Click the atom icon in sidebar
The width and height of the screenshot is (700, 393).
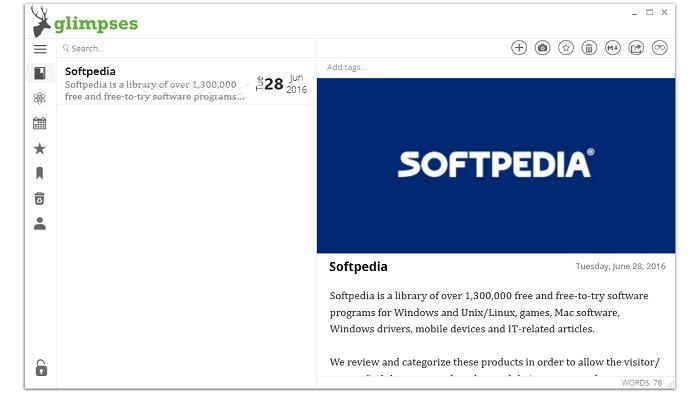tap(40, 98)
